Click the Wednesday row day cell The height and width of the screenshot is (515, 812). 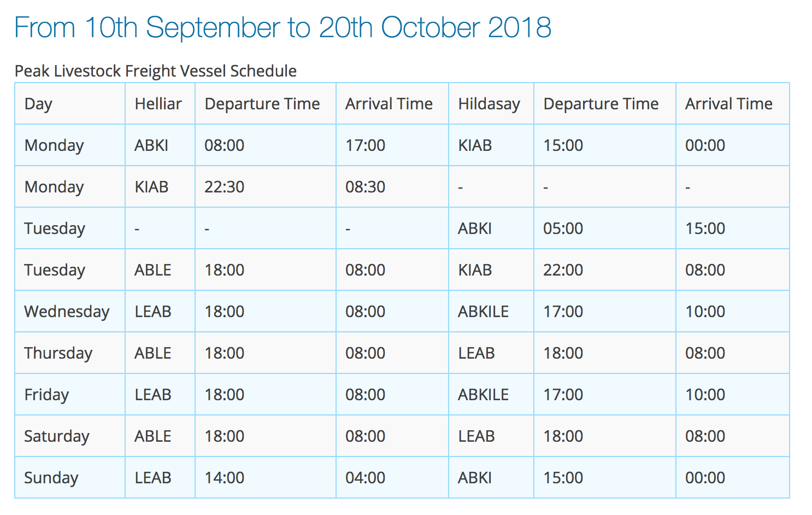pyautogui.click(x=70, y=311)
